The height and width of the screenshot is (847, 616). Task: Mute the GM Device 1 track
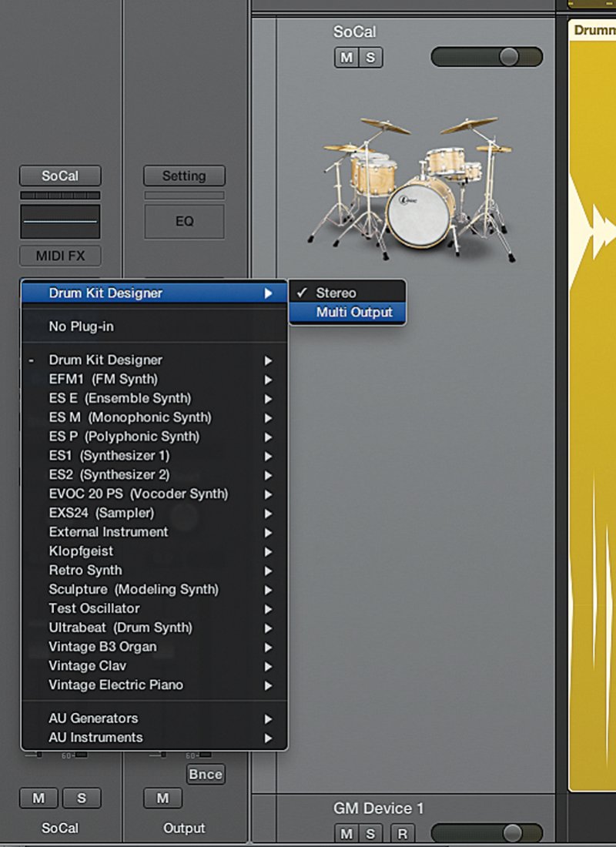click(346, 833)
